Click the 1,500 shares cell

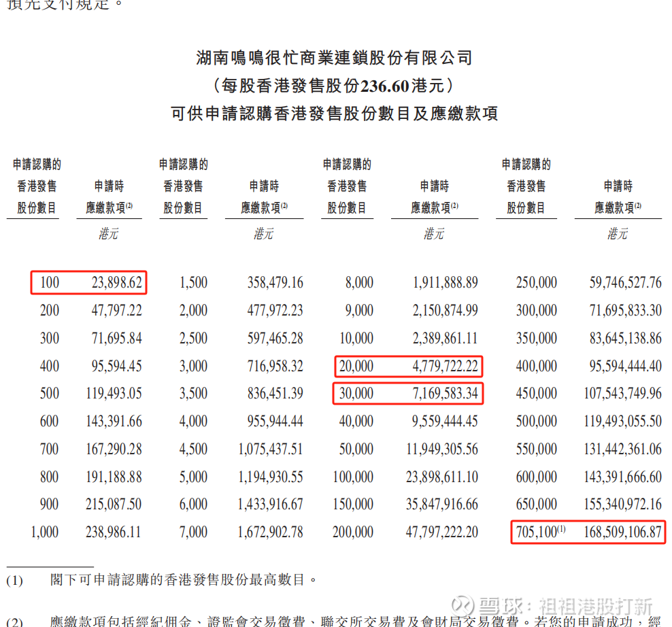click(193, 282)
